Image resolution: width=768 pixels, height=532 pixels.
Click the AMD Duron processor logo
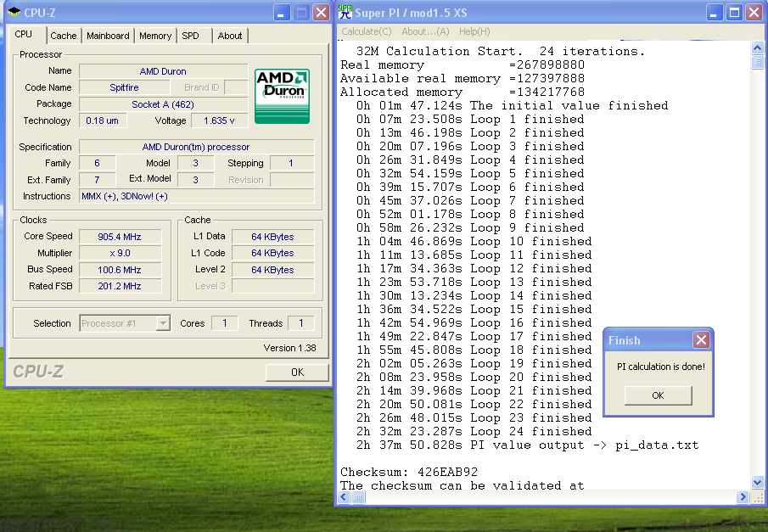pyautogui.click(x=282, y=96)
